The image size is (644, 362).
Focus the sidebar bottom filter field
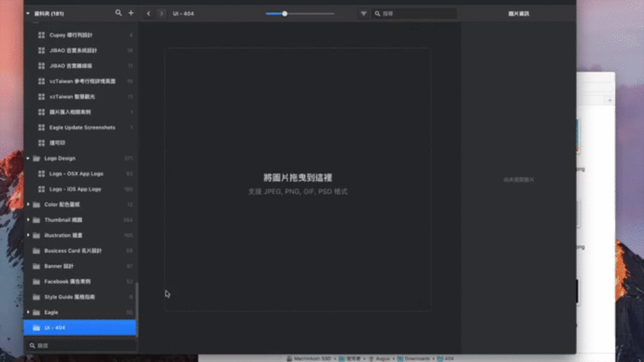81,346
